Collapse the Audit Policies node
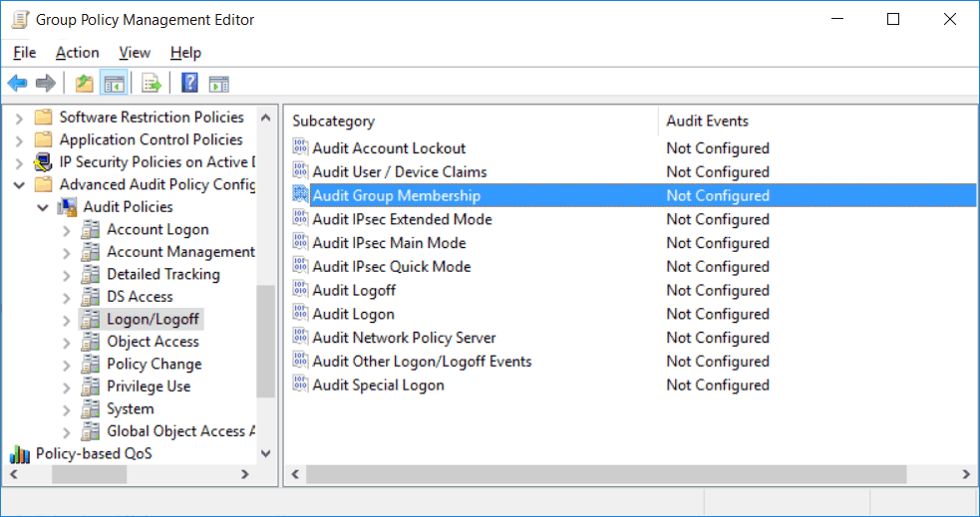The width and height of the screenshot is (980, 517). pyautogui.click(x=43, y=207)
